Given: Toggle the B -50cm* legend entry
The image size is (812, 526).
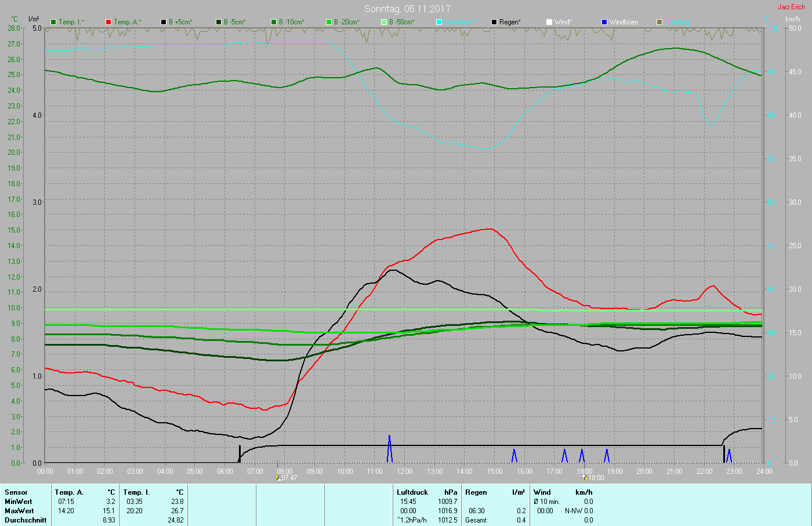Looking at the screenshot, I should pos(397,22).
